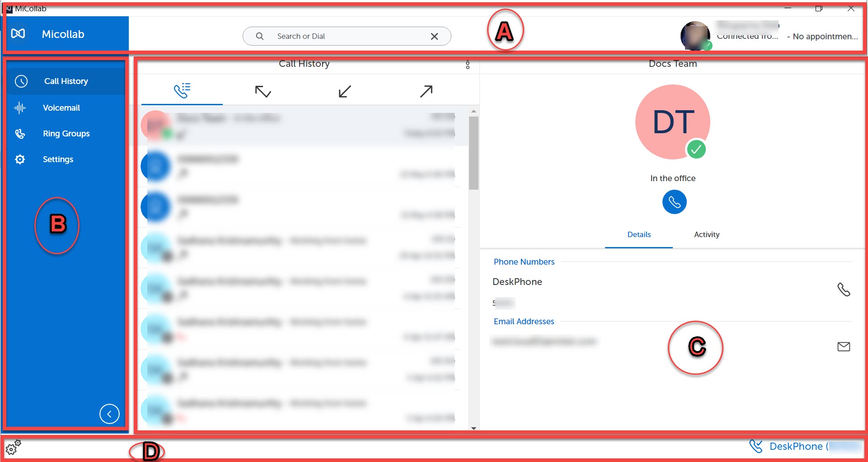Collapse the left navigation sidebar
868x462 pixels.
click(x=109, y=414)
